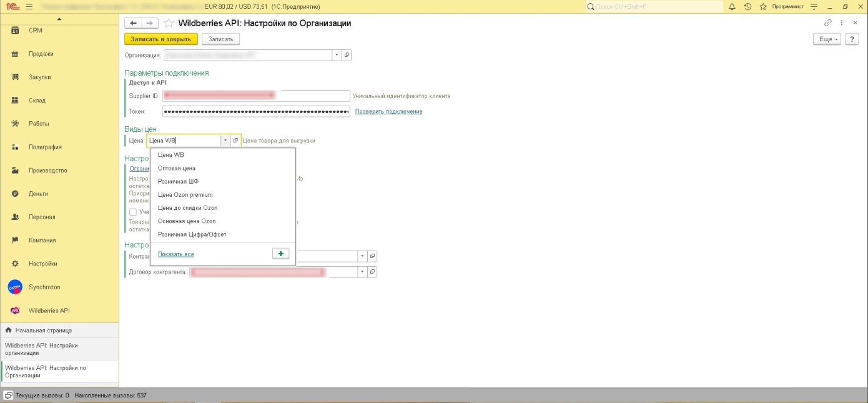Viewport: 868px width, 403px height.
Task: Collapse the Цена dropdown arrow
Action: click(x=225, y=141)
